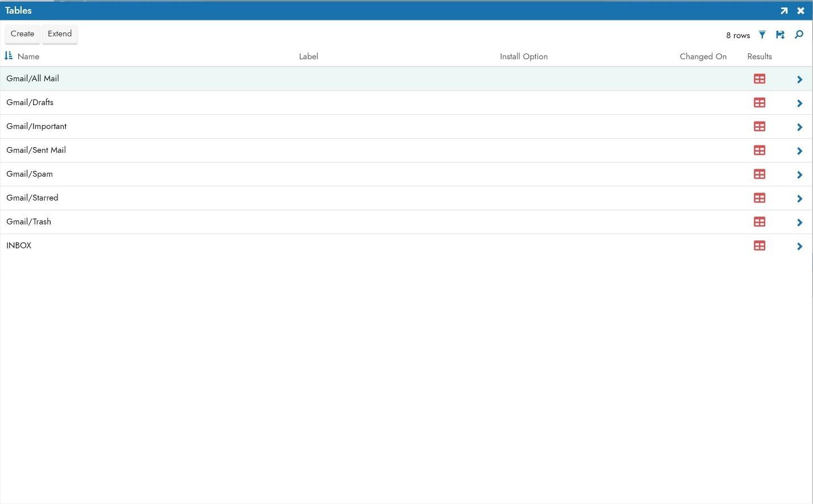Viewport: 813px width, 504px height.
Task: Open the filter icon in the toolbar
Action: pyautogui.click(x=762, y=35)
